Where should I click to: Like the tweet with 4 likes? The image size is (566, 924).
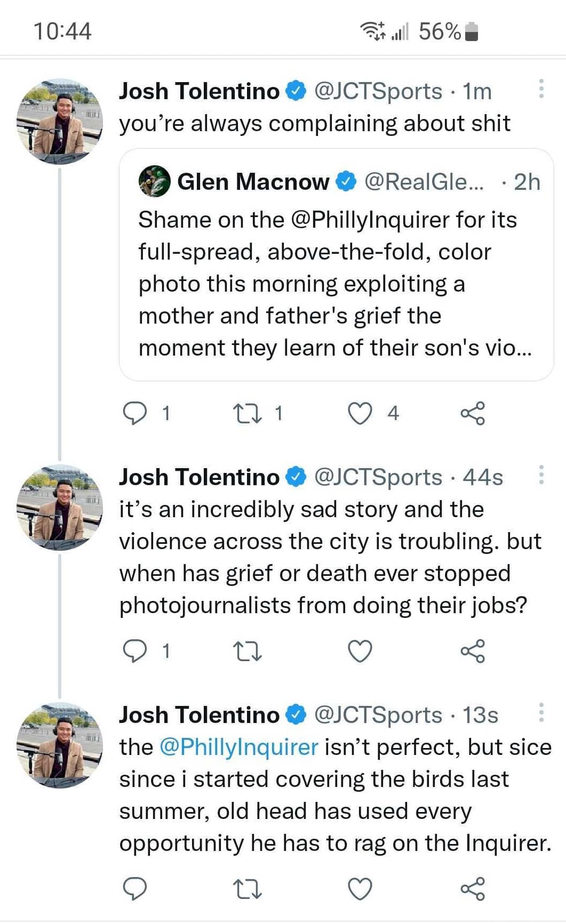[x=360, y=413]
